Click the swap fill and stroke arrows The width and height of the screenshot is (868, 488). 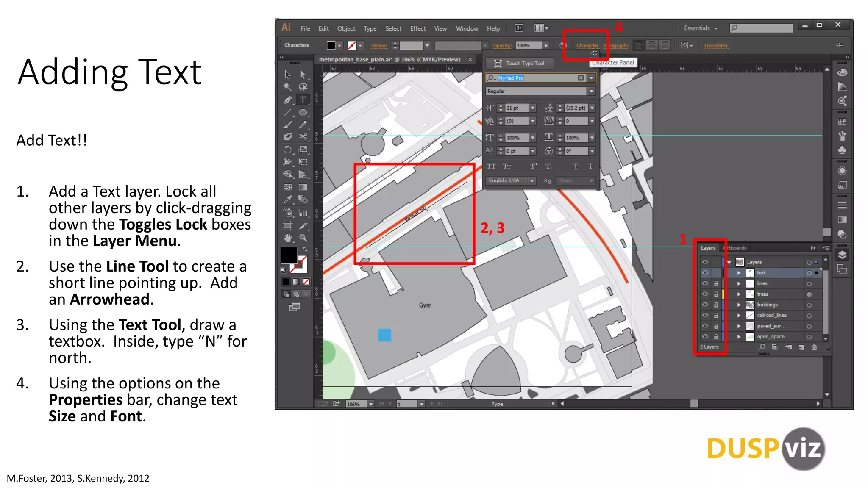click(x=305, y=249)
